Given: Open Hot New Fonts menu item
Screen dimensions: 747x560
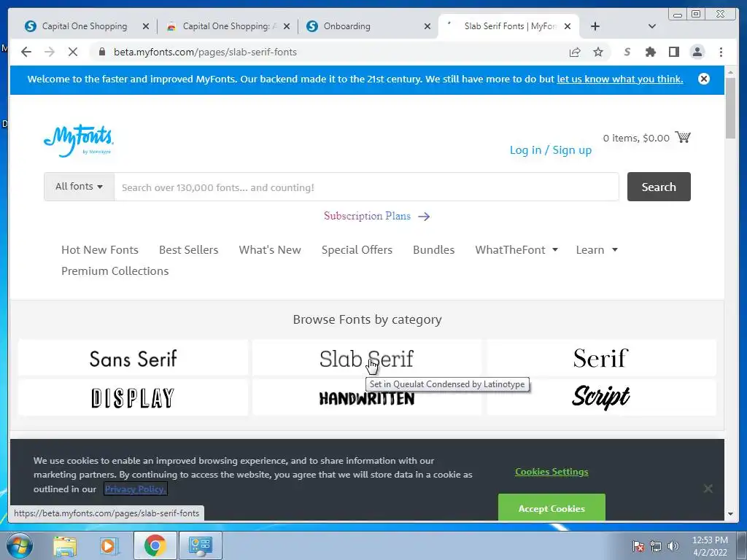Looking at the screenshot, I should tap(100, 250).
